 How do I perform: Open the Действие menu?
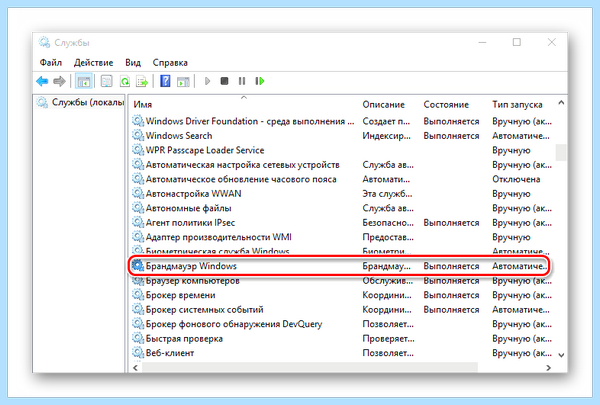point(93,62)
